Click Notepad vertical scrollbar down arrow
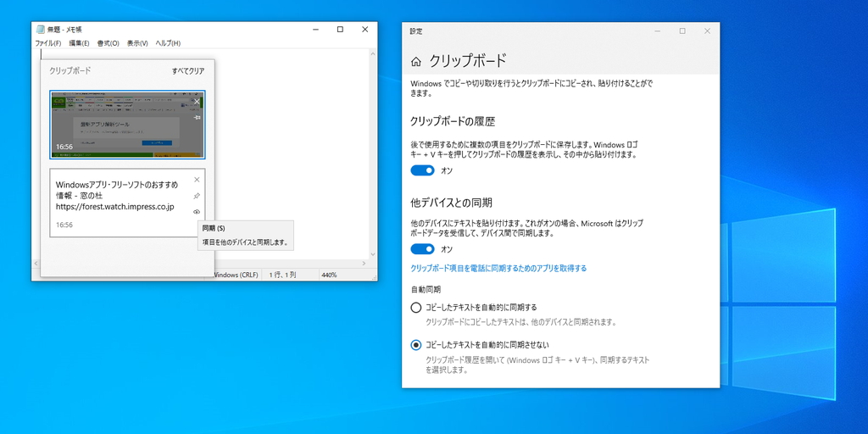The height and width of the screenshot is (434, 868). (373, 255)
